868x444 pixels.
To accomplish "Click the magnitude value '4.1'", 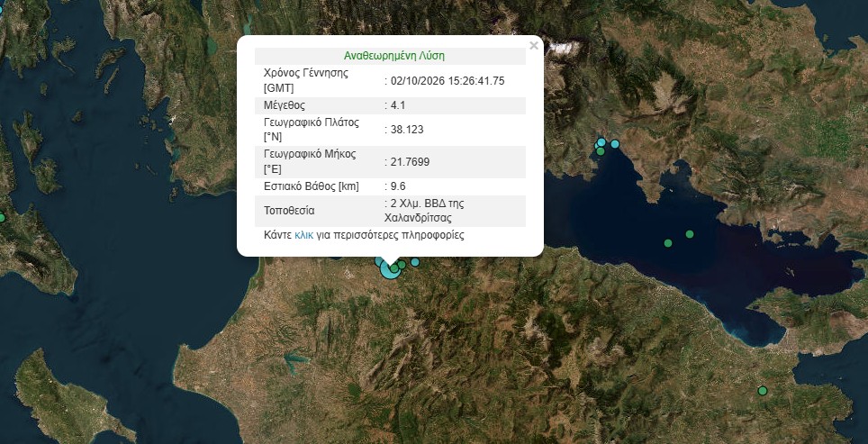I will point(397,105).
